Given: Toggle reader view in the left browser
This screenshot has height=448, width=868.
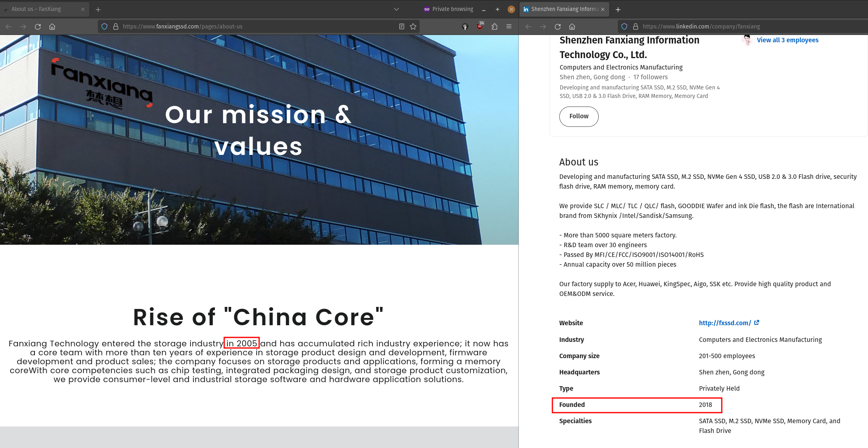Looking at the screenshot, I should tap(401, 26).
